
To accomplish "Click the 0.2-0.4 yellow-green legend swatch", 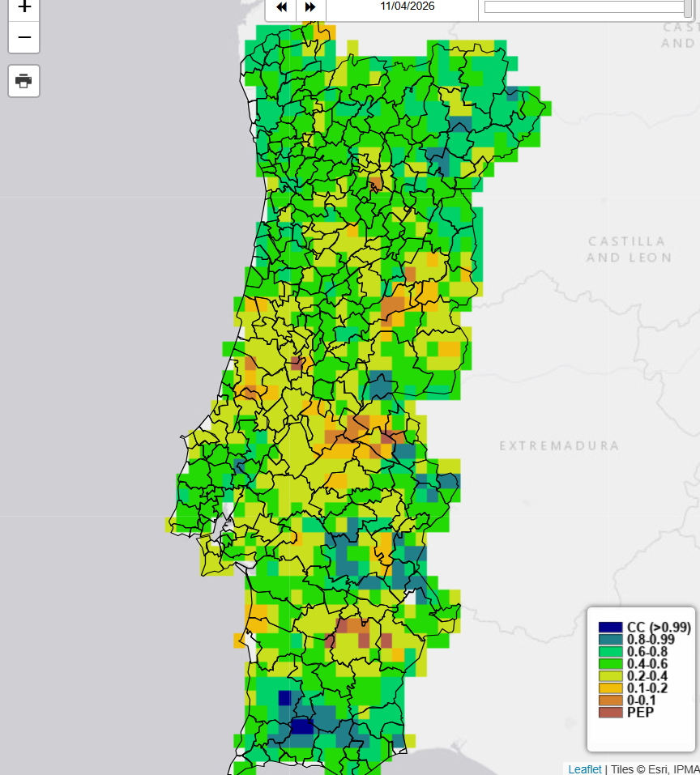I will (610, 676).
